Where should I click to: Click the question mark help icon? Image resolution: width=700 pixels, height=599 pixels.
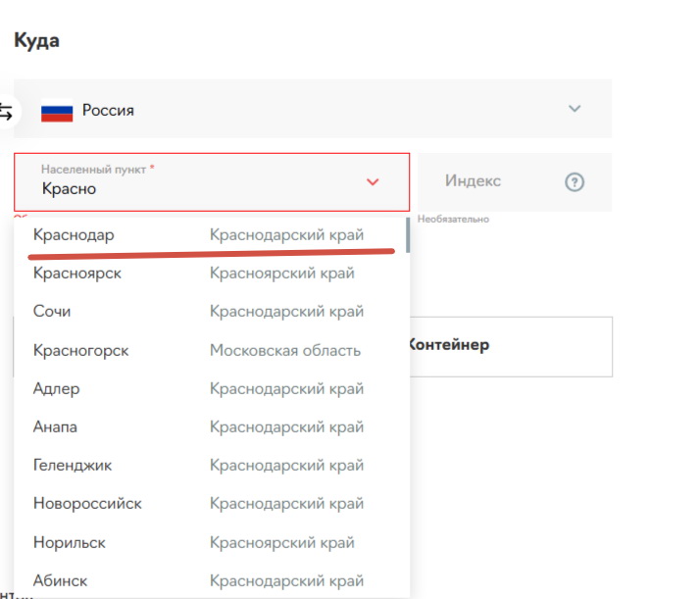click(575, 181)
